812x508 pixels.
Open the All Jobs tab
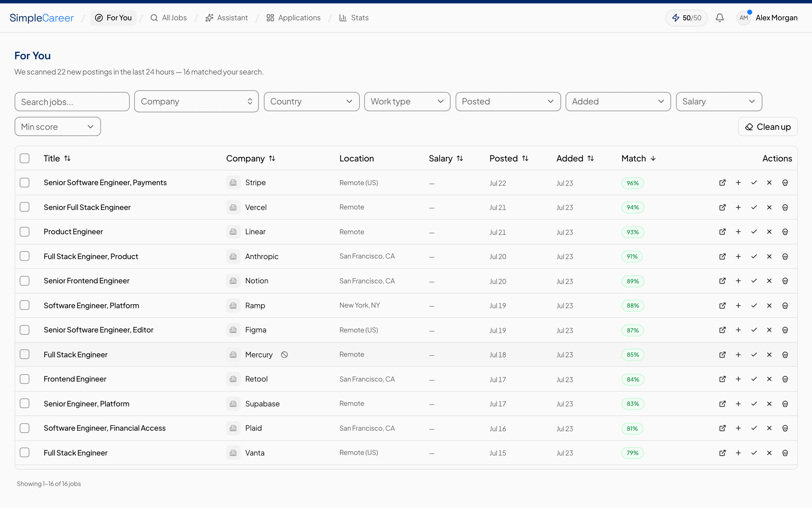coord(168,18)
